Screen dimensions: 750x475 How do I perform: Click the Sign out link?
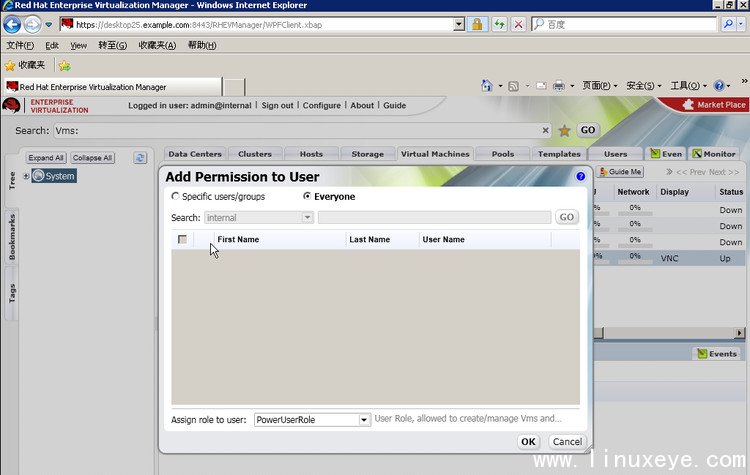coord(277,105)
